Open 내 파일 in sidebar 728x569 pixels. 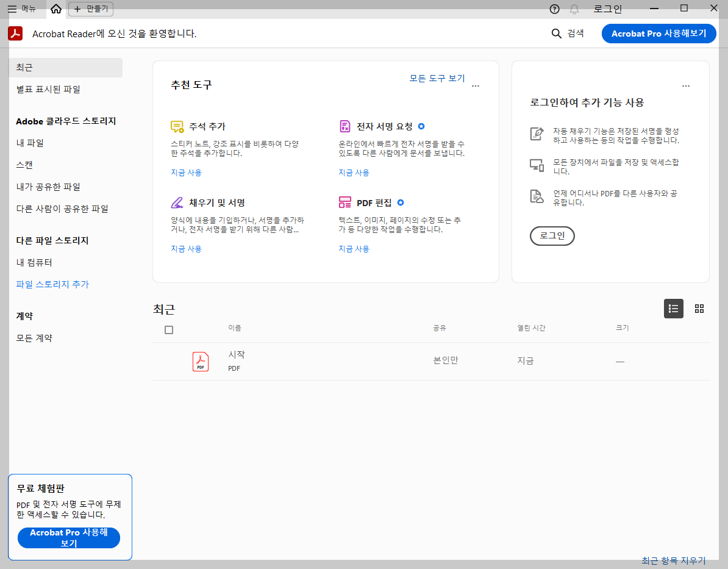pos(30,143)
